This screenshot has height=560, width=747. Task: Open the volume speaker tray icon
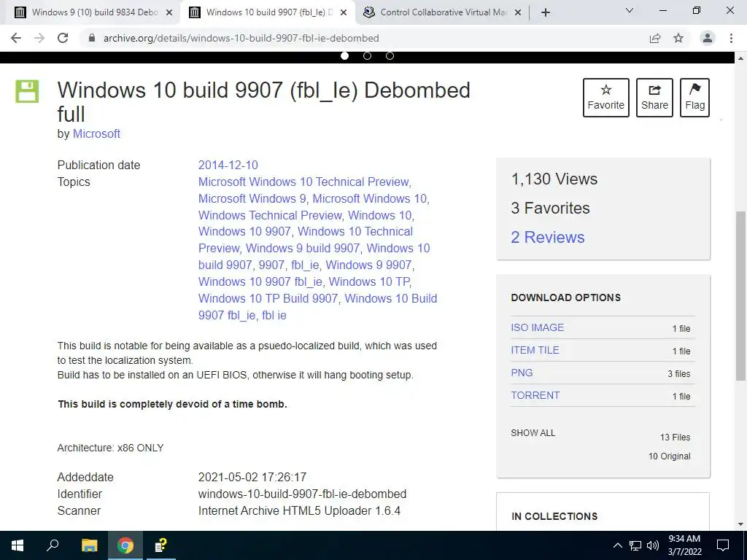pos(653,545)
